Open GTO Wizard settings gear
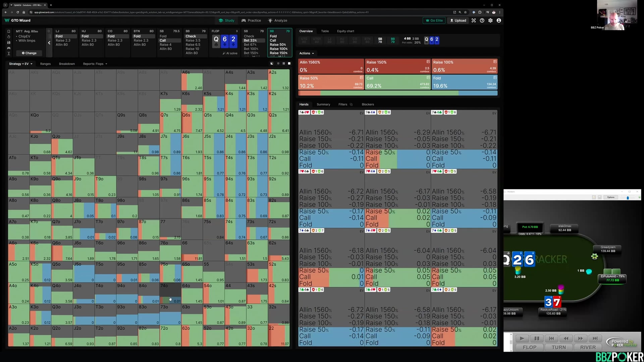 [490, 20]
